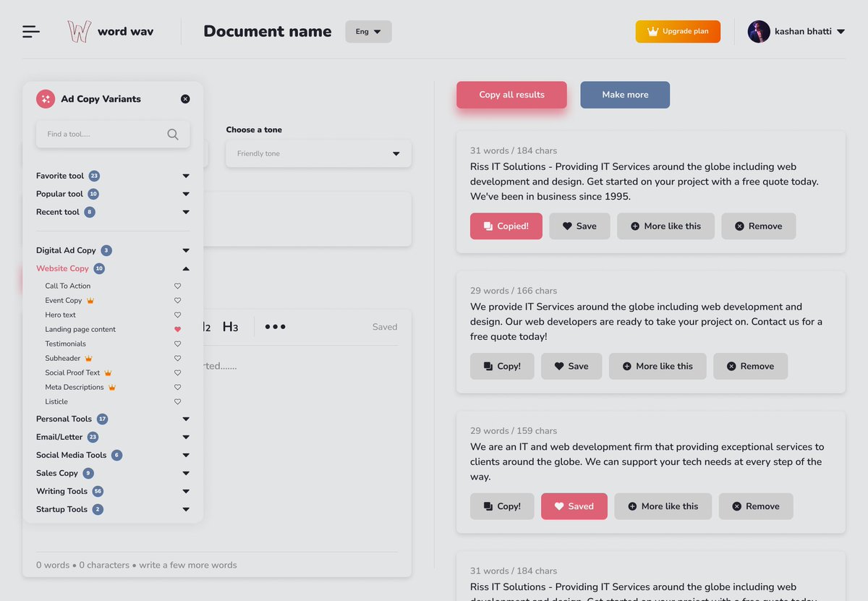Screen dimensions: 868x601
Task: Click the Ad Copy Variants sparkle icon
Action: [46, 99]
